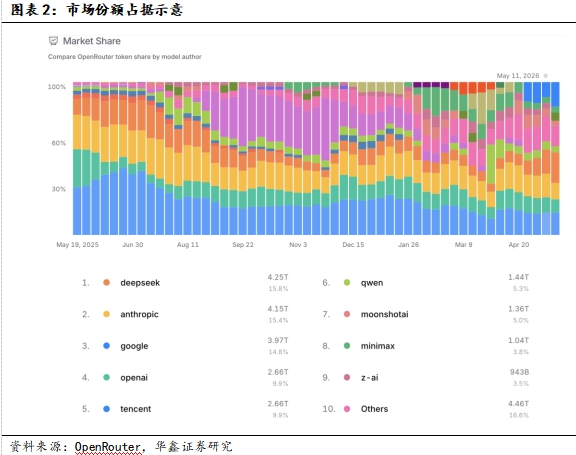Click qwen's '1.44T' token value
The image size is (576, 455).
(x=518, y=277)
